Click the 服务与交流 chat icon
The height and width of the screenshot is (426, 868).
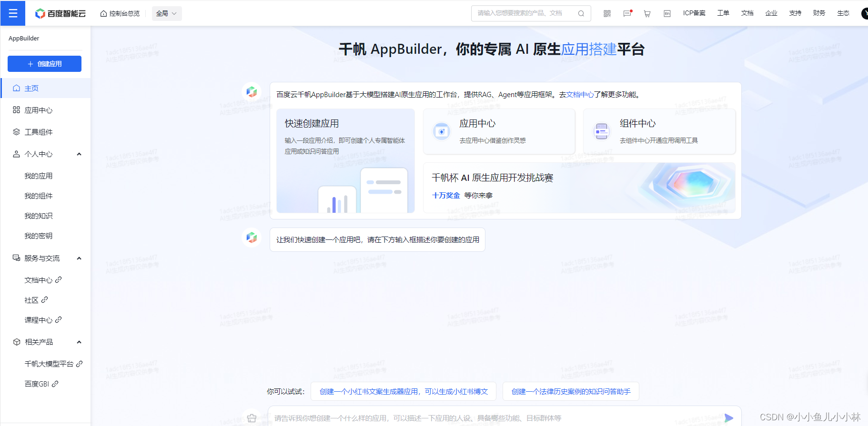pyautogui.click(x=16, y=258)
